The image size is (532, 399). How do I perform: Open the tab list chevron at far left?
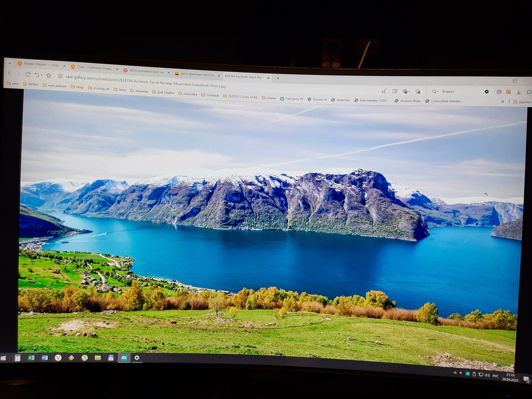point(10,63)
